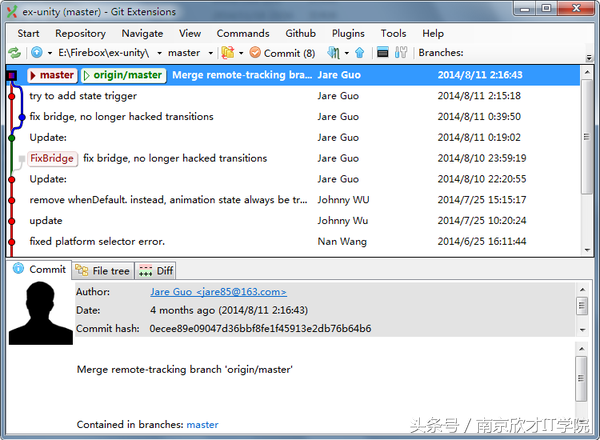Click the Pull arrow icon
Viewport: 600px width, 440px height.
coord(334,52)
